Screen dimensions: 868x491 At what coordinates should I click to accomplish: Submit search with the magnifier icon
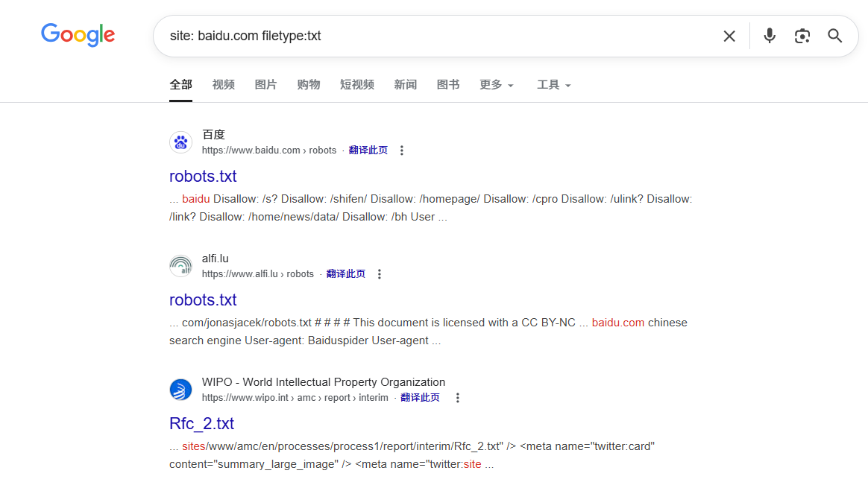[834, 36]
